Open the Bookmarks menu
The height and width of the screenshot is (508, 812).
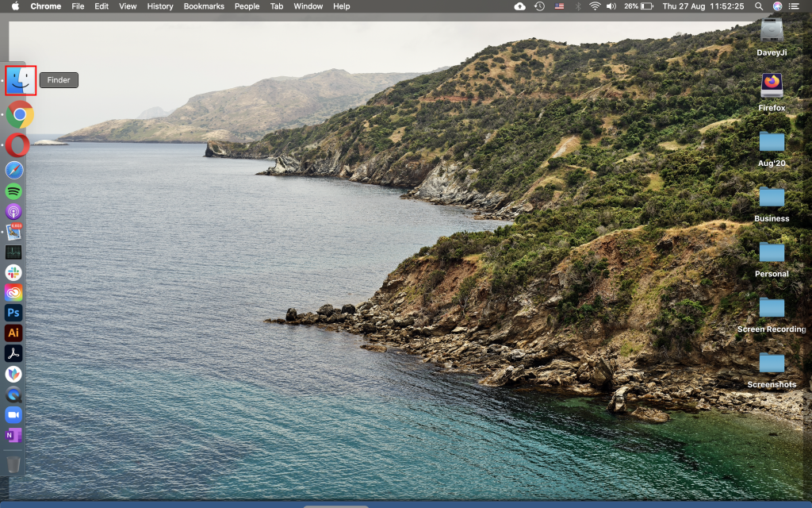click(x=204, y=6)
